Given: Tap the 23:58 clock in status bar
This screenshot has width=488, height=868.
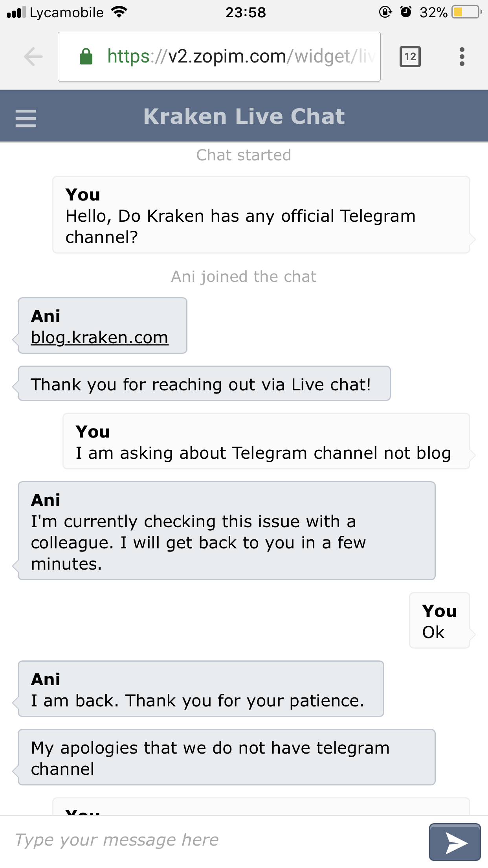Looking at the screenshot, I should coord(246,12).
